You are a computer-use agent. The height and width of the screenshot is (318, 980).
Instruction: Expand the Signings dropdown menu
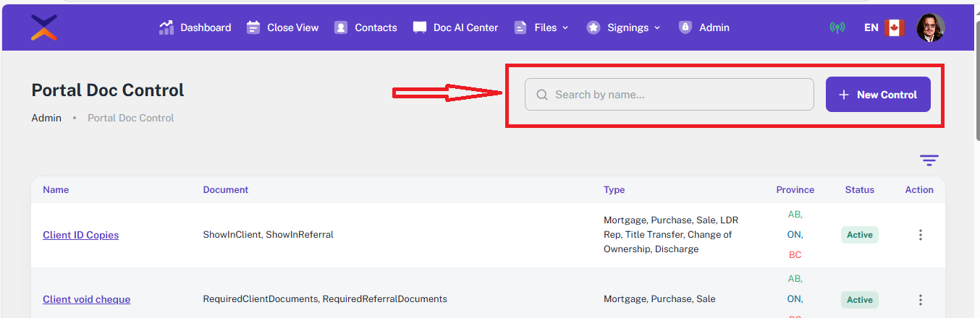click(624, 27)
